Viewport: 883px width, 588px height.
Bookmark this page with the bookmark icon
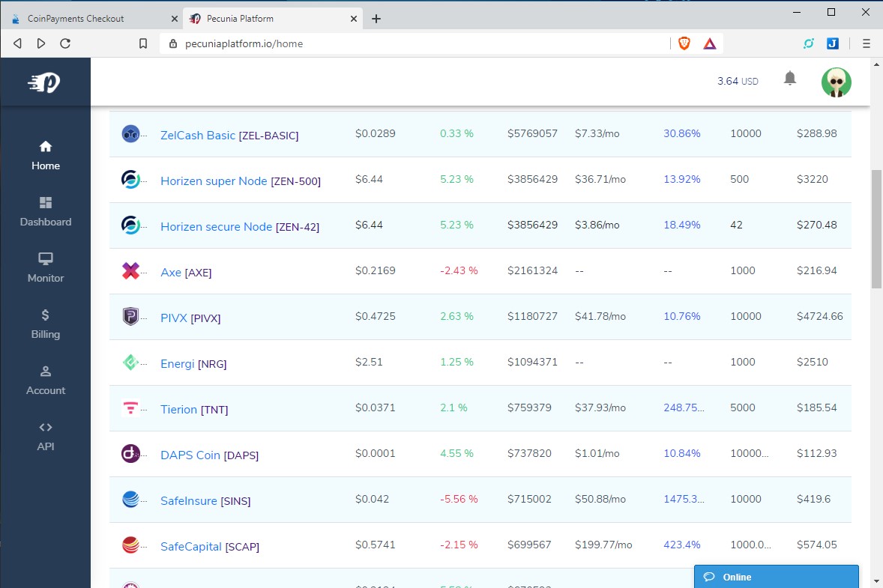[x=143, y=43]
